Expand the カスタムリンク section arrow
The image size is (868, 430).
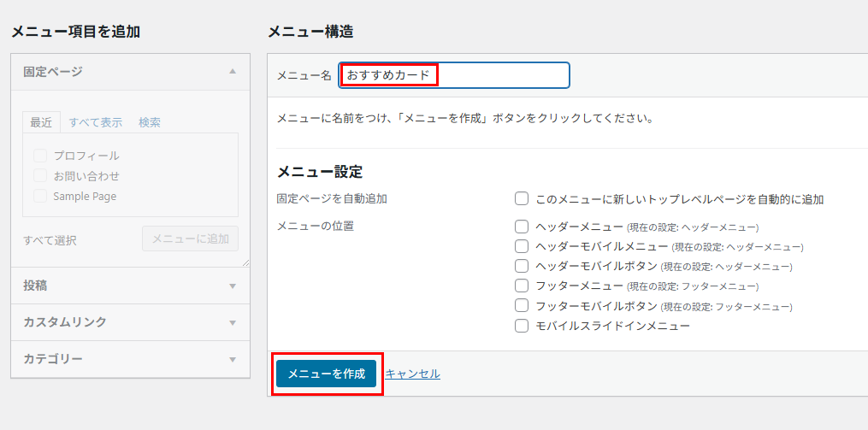pos(233,322)
